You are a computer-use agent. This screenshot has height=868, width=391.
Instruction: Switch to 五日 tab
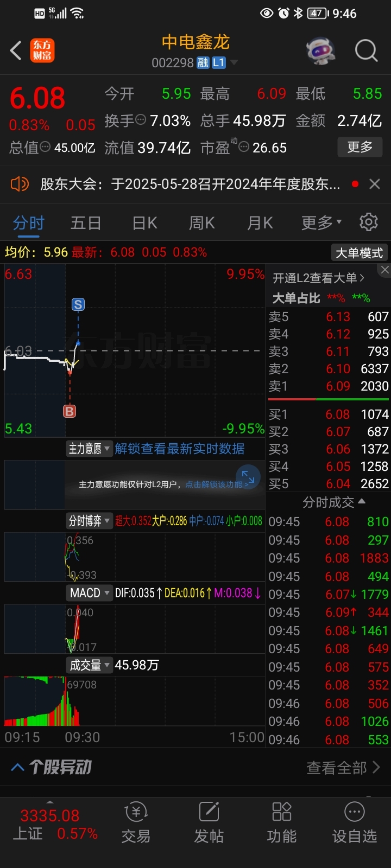click(86, 222)
